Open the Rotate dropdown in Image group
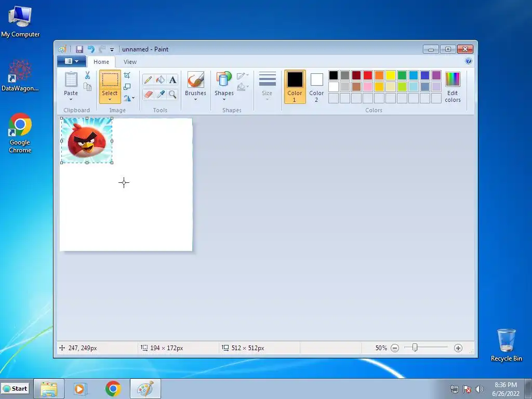Screen dimensions: 532x399 click(129, 98)
